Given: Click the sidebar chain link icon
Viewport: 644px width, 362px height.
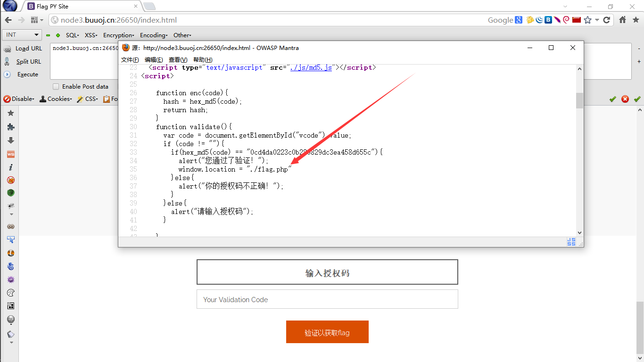Looking at the screenshot, I should tap(11, 226).
